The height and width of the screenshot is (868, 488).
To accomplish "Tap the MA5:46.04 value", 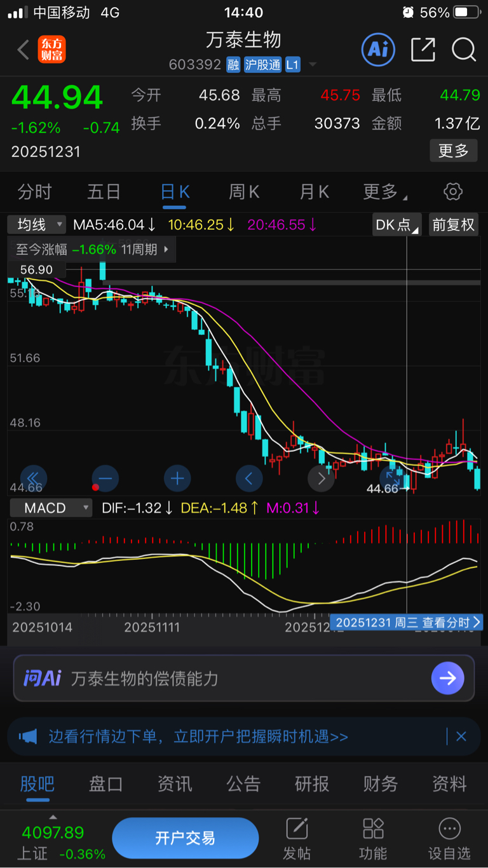I will pyautogui.click(x=114, y=224).
